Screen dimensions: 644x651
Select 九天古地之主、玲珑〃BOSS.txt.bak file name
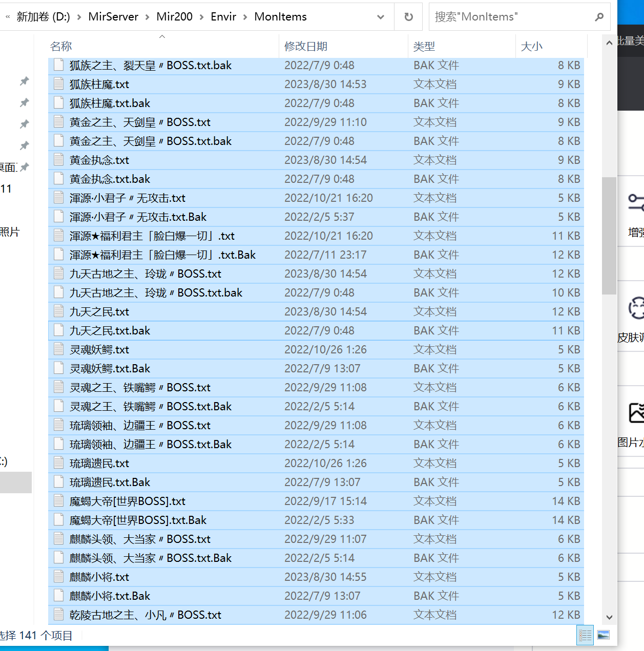pyautogui.click(x=156, y=292)
